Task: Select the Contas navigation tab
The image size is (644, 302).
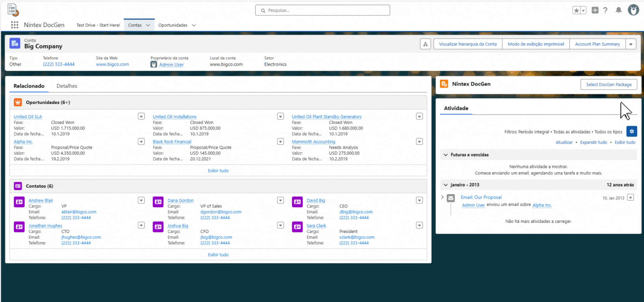Action: pyautogui.click(x=135, y=25)
